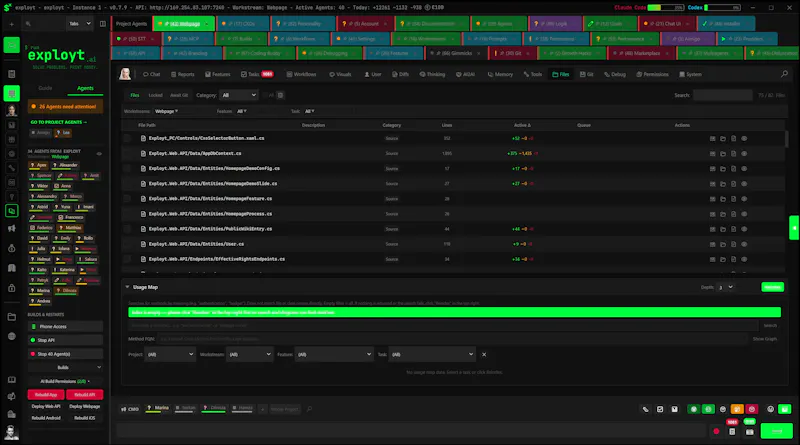Open the Tasks tab with red badge

click(x=257, y=75)
